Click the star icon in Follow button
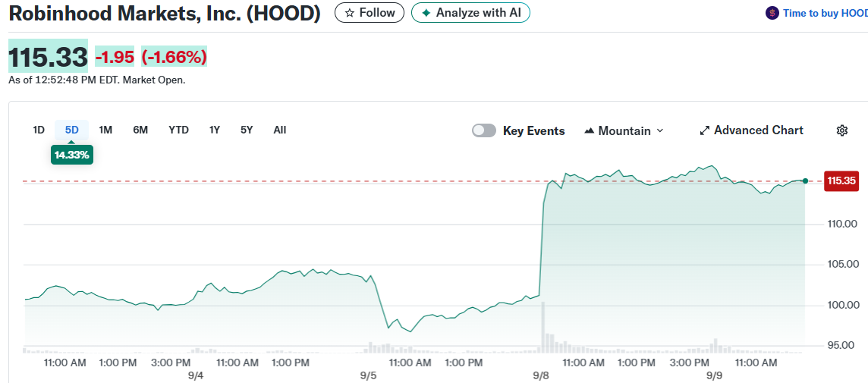This screenshot has width=868, height=383. point(349,13)
